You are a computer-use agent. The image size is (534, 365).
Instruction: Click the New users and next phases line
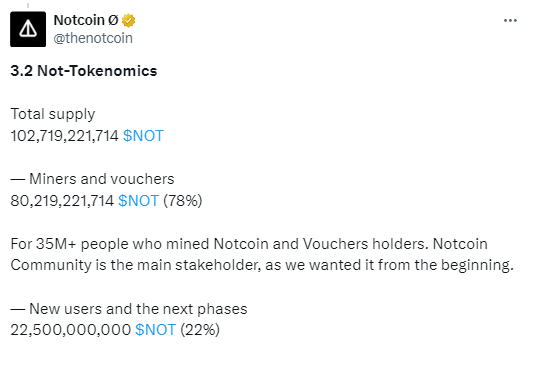pos(129,308)
